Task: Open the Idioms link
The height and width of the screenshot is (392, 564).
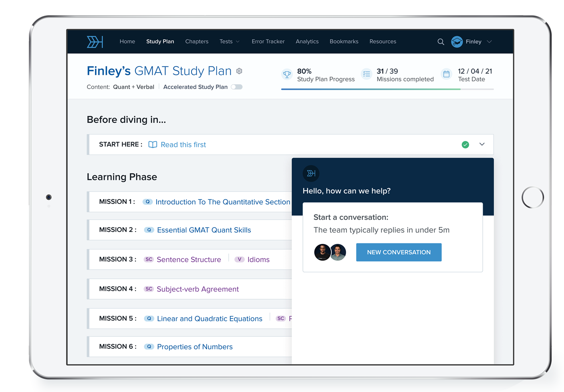Action: click(258, 259)
